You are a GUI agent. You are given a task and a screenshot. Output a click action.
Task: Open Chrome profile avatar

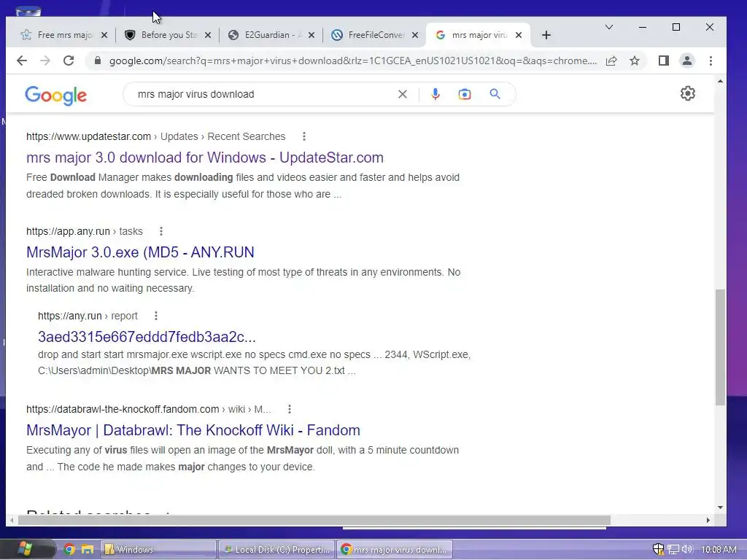tap(687, 61)
